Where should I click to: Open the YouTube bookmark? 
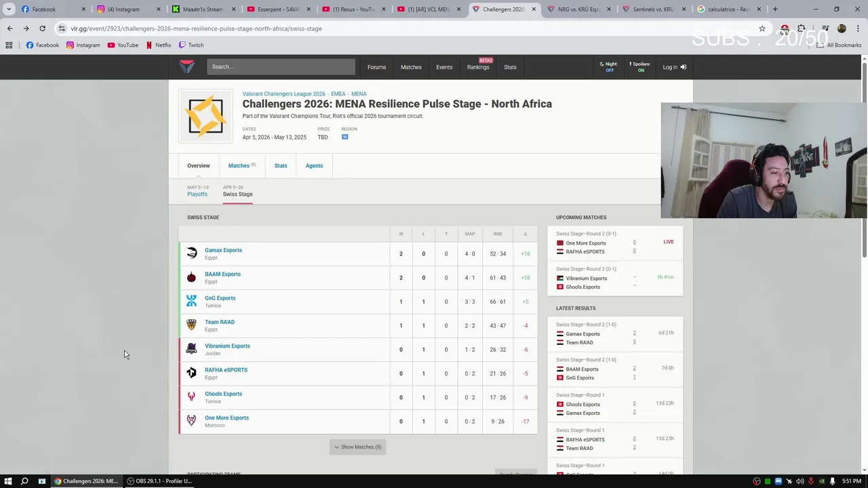tap(123, 45)
